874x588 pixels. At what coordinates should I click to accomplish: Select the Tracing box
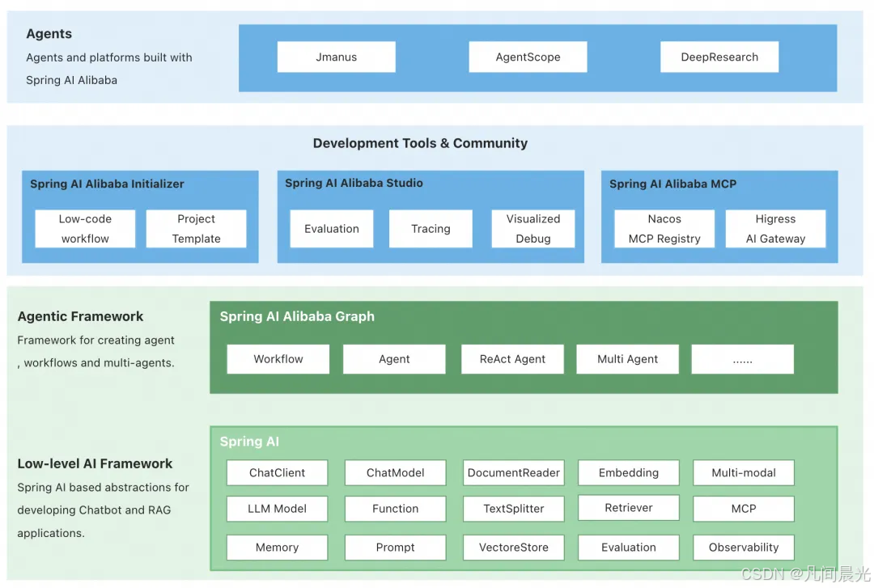(431, 229)
